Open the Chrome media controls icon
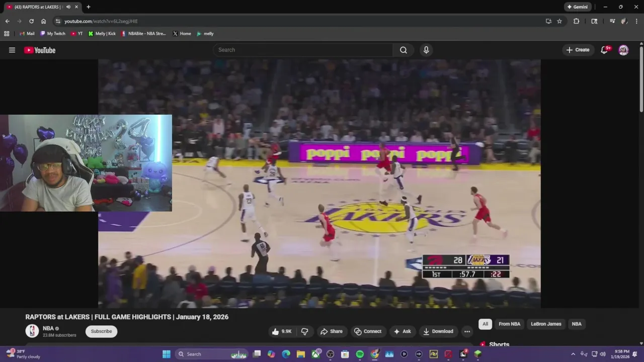This screenshot has height=362, width=644. 612,21
